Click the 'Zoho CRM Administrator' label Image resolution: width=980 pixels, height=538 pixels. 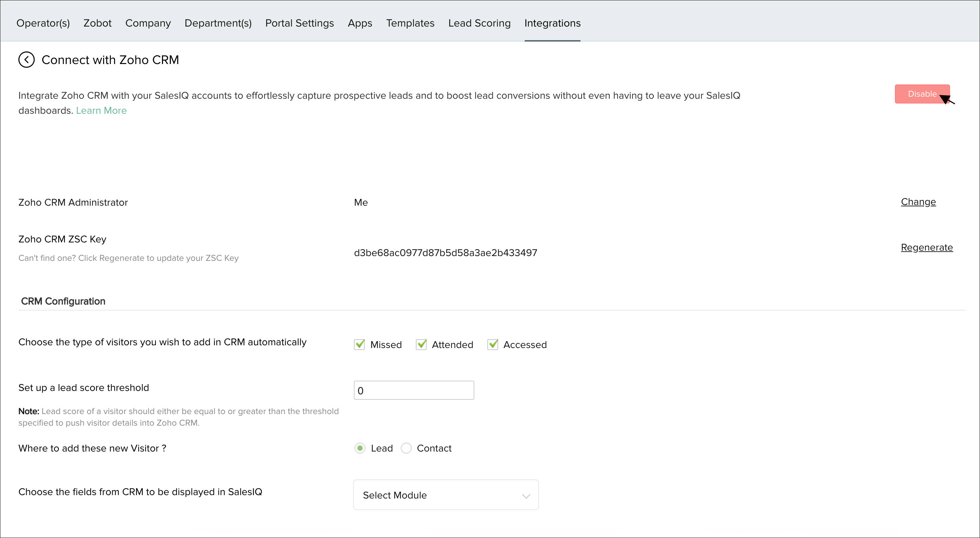(x=73, y=203)
